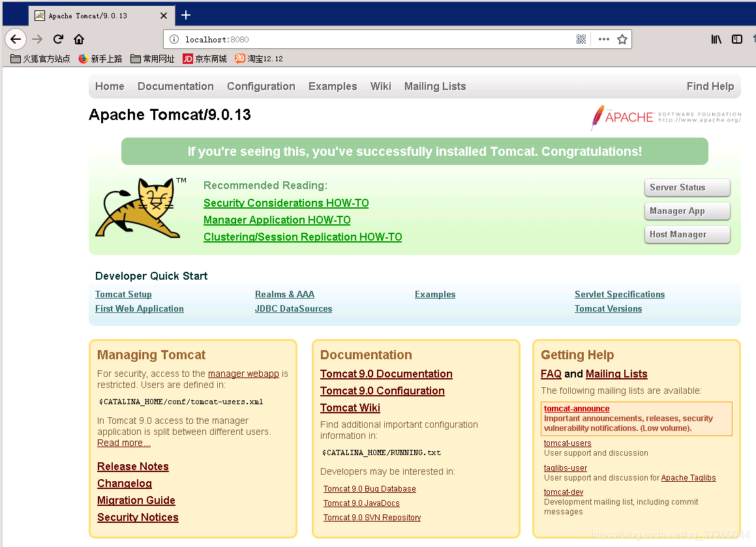Open Apache Taglibs link
The height and width of the screenshot is (547, 756).
[689, 478]
